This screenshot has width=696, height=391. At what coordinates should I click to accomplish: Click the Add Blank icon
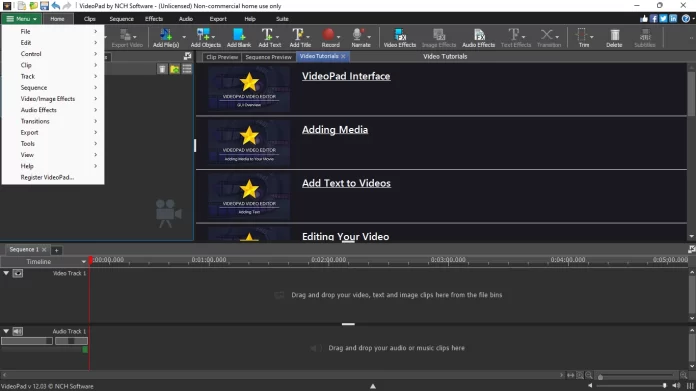(239, 38)
